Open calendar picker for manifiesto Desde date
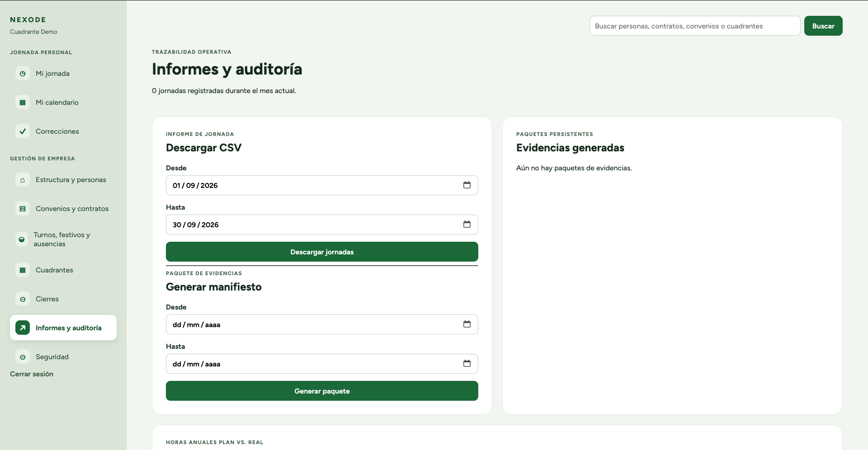 click(467, 324)
